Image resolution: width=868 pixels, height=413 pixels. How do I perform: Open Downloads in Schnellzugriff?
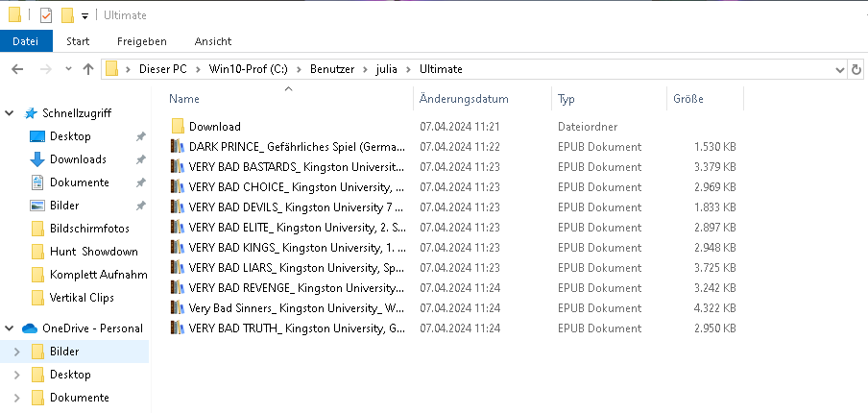click(78, 159)
